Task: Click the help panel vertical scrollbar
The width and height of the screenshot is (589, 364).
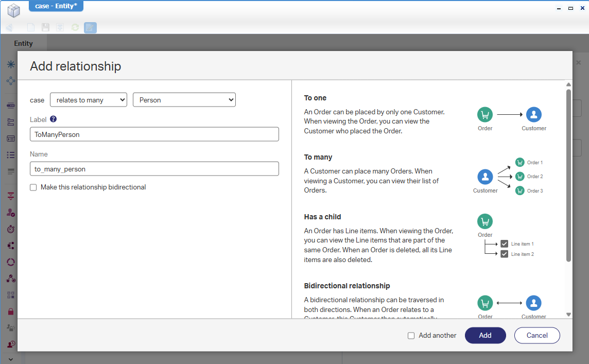Action: point(568,175)
